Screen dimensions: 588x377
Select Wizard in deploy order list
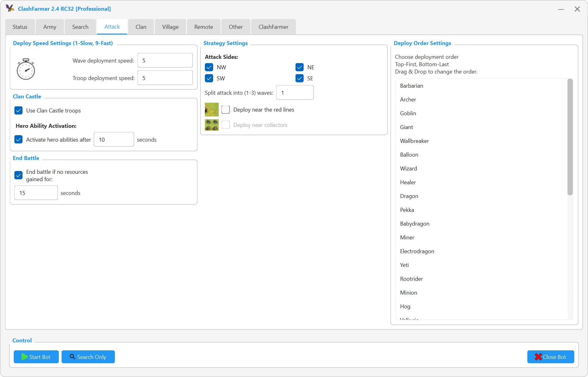481,169
